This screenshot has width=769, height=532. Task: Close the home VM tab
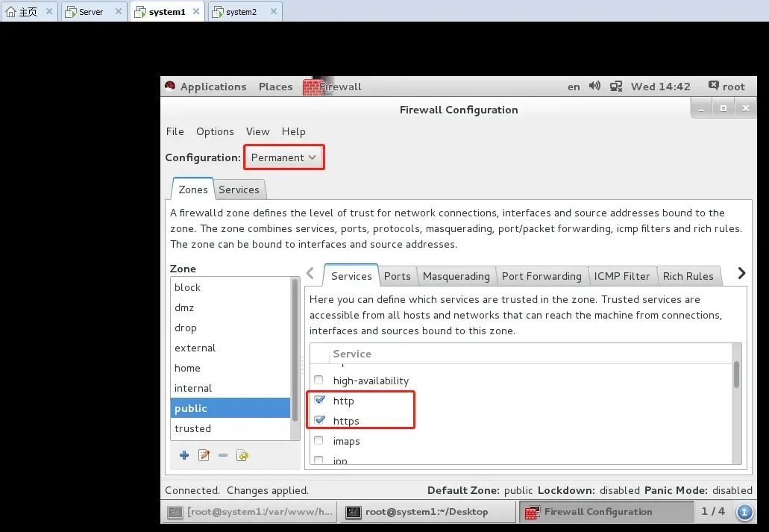click(x=49, y=11)
